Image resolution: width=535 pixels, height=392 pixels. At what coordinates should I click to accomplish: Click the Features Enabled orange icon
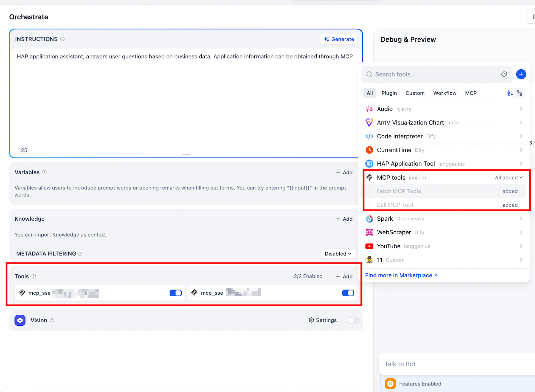390,384
